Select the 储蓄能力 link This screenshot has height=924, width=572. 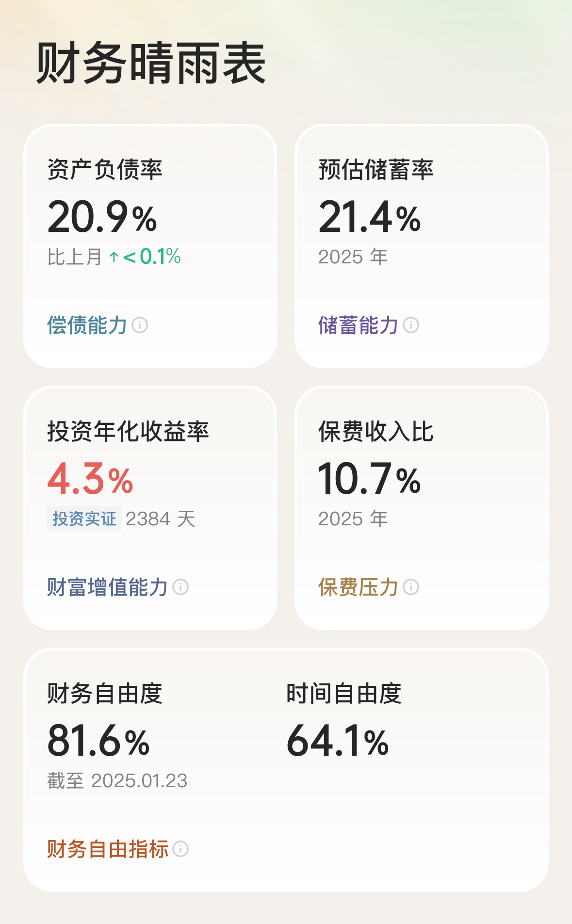point(358,325)
